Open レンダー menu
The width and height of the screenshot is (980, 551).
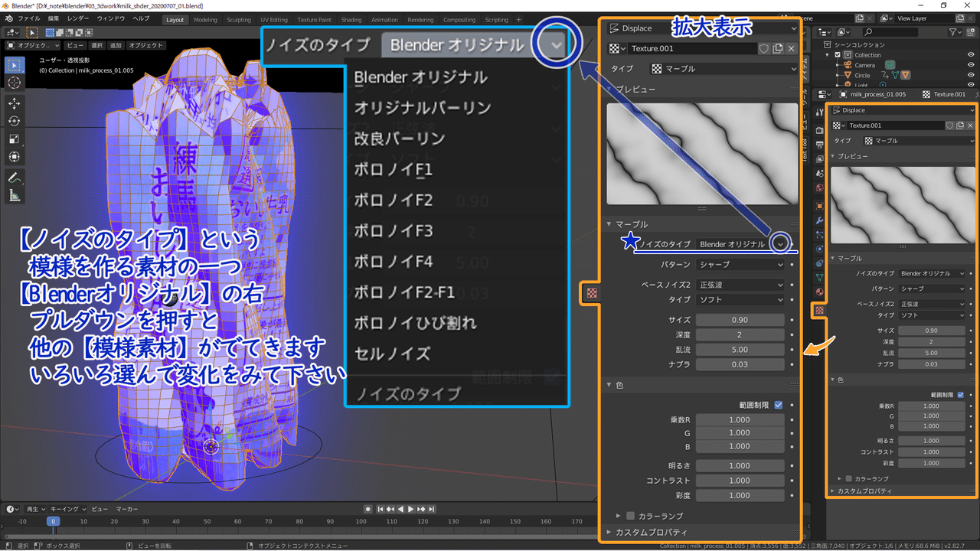tap(78, 18)
